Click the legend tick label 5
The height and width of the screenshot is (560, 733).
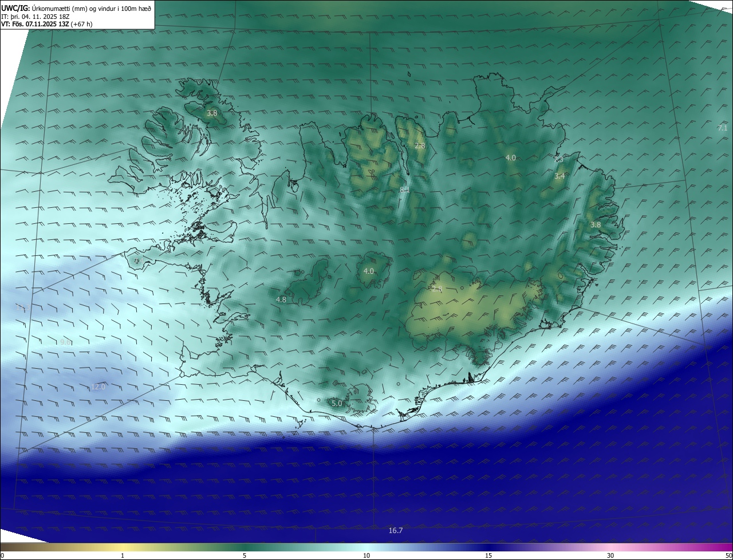point(245,555)
